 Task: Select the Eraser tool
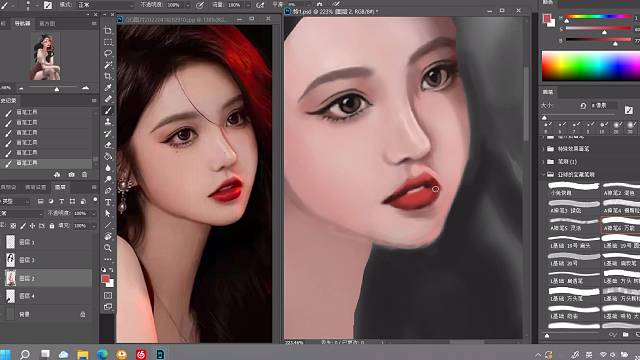click(108, 145)
